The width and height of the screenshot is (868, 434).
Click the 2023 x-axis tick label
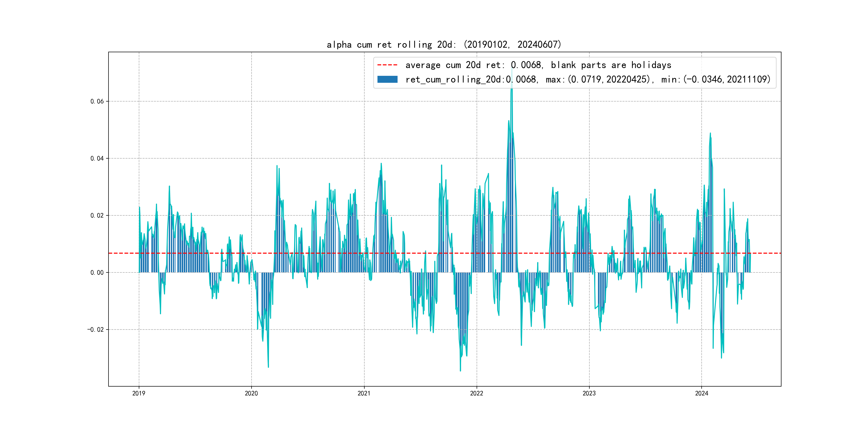(589, 393)
